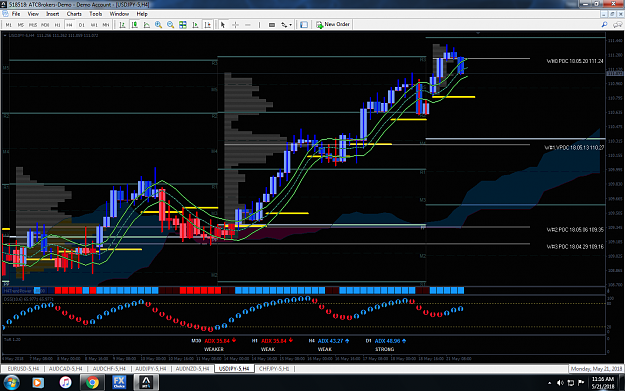This screenshot has height=391, width=625.
Task: Open the search magnifier in toolbar
Action: coord(604,25)
